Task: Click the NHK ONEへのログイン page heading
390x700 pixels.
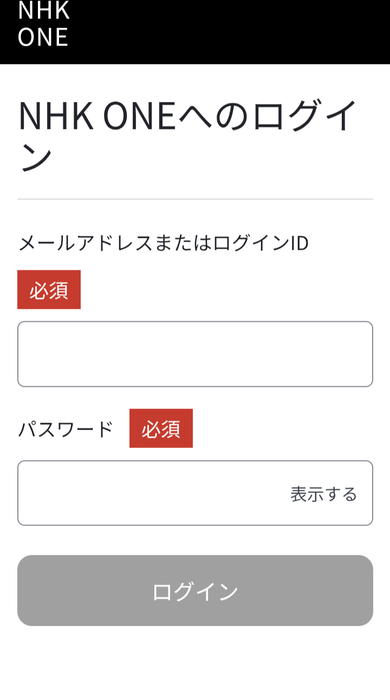Action: 187,136
